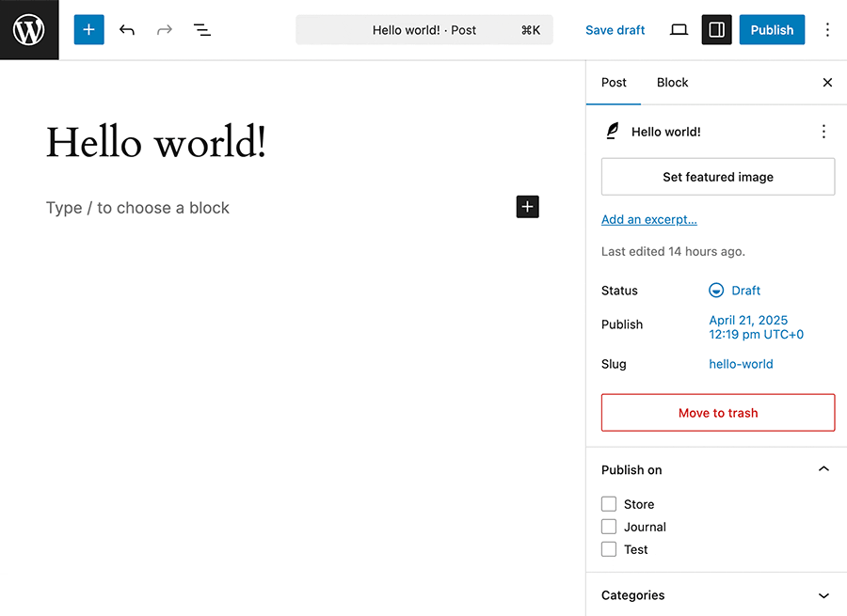Image resolution: width=847 pixels, height=616 pixels.
Task: Edit the publish date April 21, 2025
Action: coord(756,327)
